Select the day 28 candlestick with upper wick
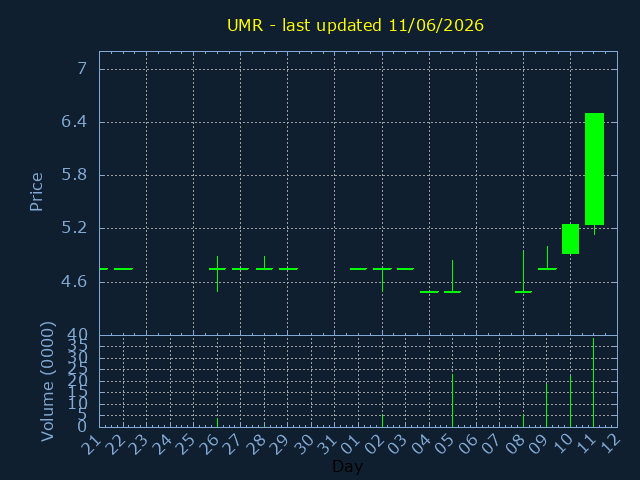Image resolution: width=640 pixels, height=480 pixels. tap(264, 263)
